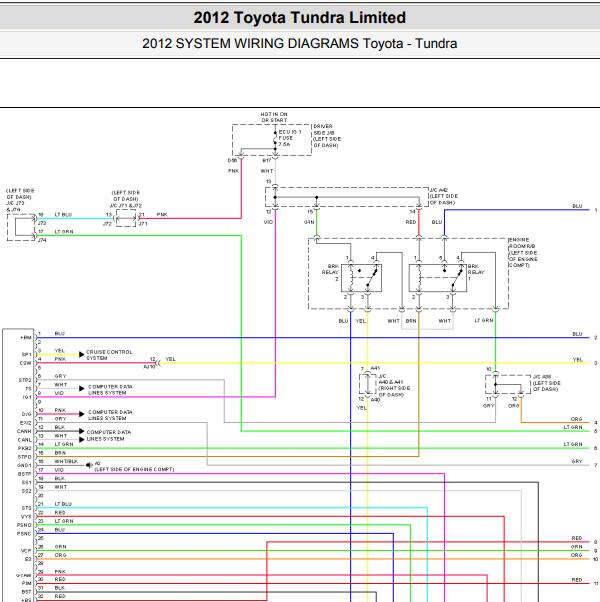Screen dimensions: 600x602
Task: Click the "ORG" label below J/C A38
Action: (514, 406)
